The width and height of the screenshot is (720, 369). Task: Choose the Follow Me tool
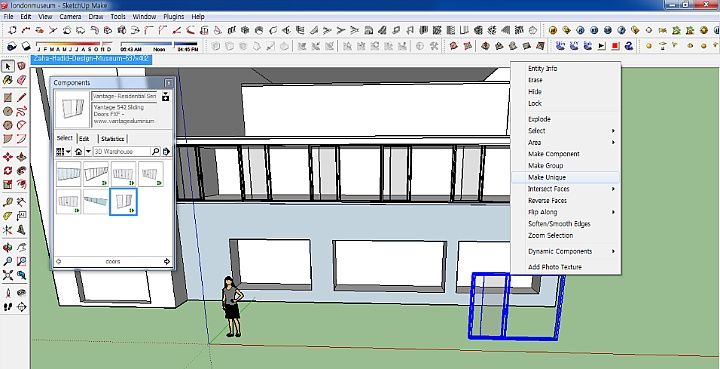coord(21,171)
